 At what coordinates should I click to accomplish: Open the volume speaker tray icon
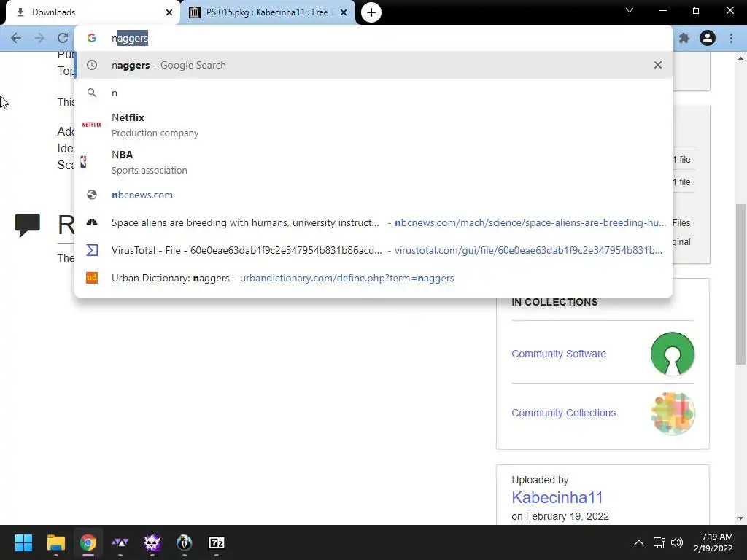coord(676,542)
